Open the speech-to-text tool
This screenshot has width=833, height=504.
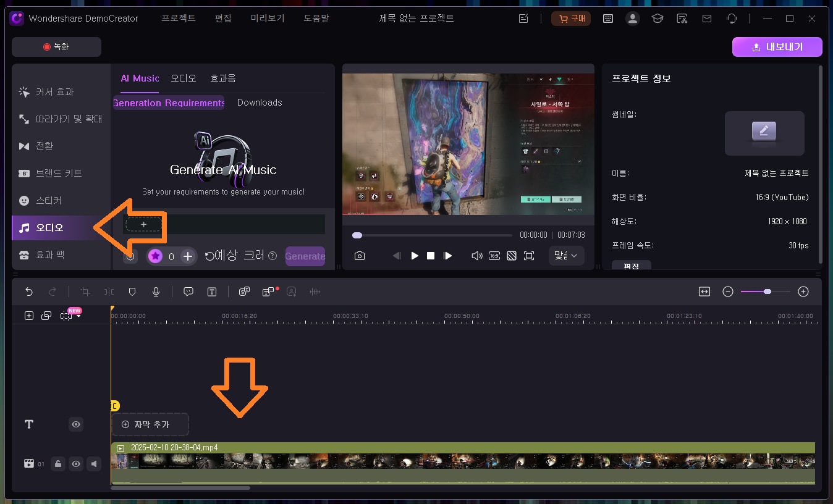click(x=244, y=292)
